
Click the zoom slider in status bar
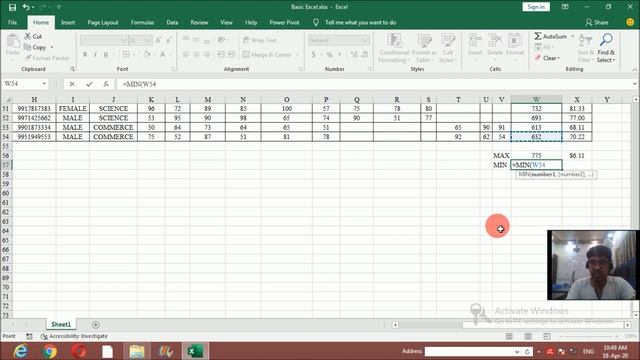(x=589, y=336)
